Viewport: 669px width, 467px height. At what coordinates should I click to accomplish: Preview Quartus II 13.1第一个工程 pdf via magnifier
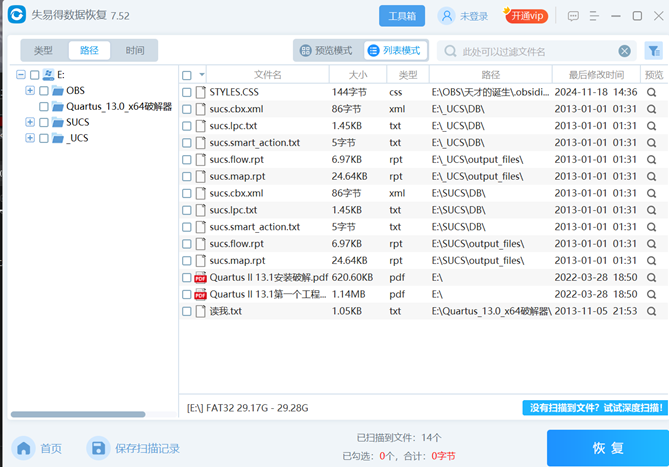[x=651, y=294]
